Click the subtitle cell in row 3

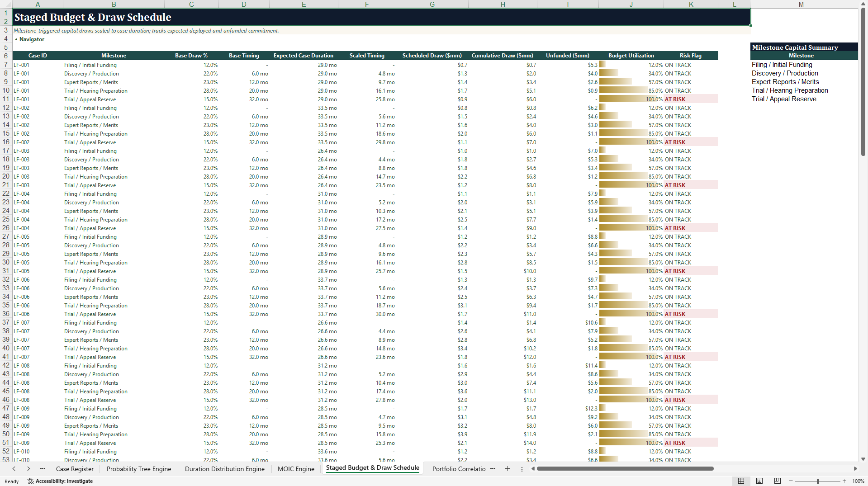381,31
